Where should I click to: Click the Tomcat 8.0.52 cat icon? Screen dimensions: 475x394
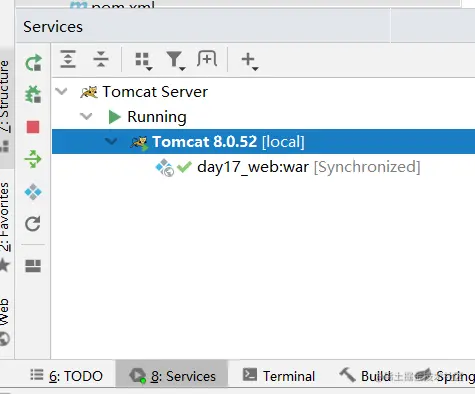tap(139, 143)
